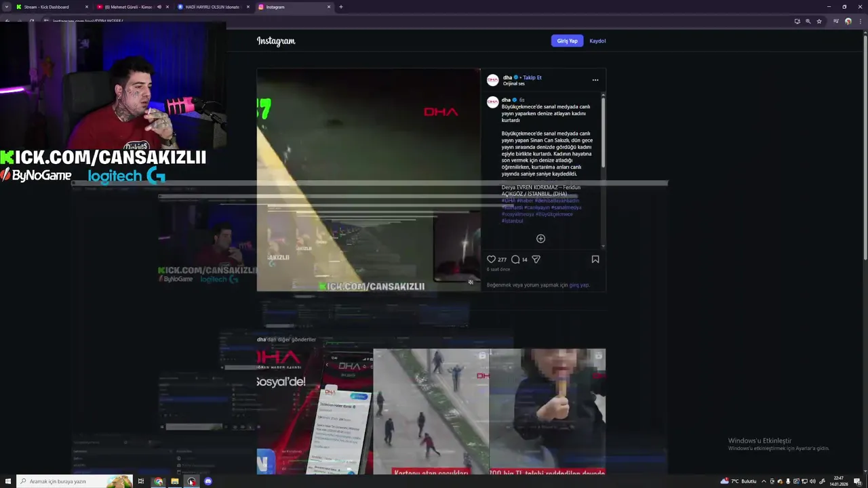
Task: Close the Stream - Kick Dashboard tab
Action: [87, 7]
